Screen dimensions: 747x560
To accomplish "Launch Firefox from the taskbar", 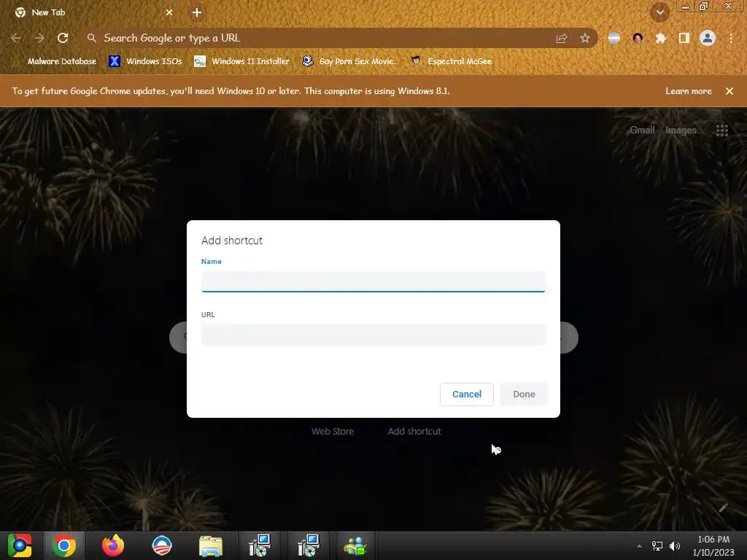I will [x=113, y=545].
